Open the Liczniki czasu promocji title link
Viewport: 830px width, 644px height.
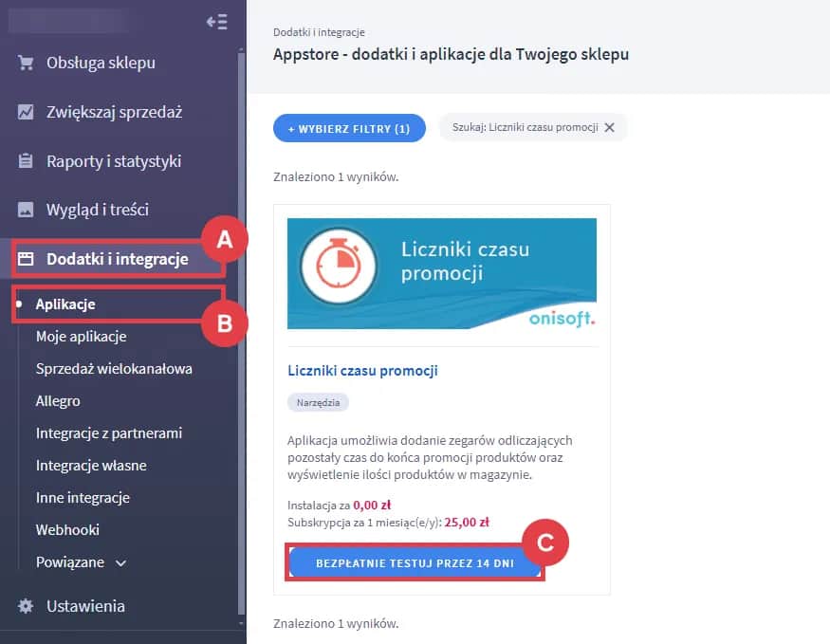tap(362, 371)
